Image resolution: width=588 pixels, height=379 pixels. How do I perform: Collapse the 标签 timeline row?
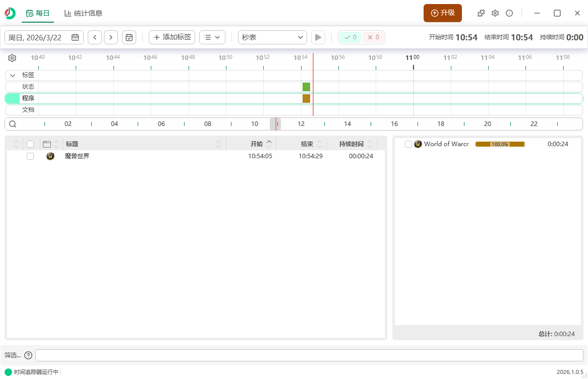point(12,75)
